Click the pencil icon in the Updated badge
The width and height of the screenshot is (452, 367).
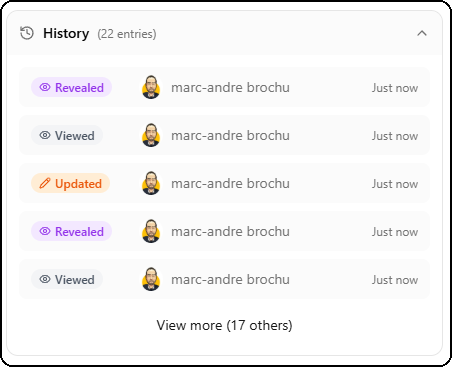tap(45, 183)
